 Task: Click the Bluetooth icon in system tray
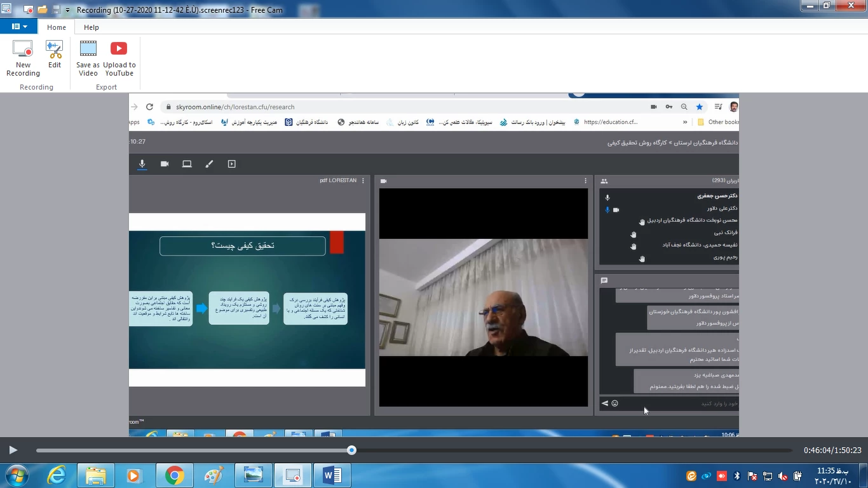pos(737,476)
